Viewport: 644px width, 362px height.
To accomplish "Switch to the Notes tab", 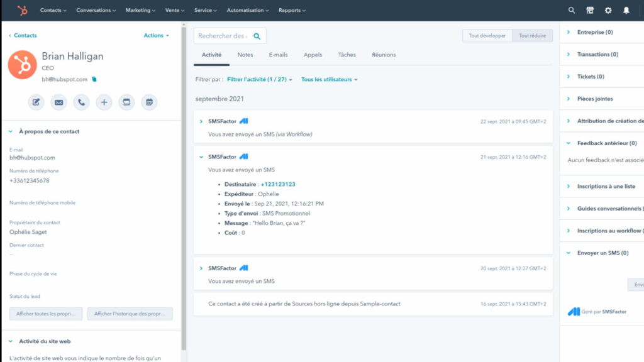I will tap(245, 55).
